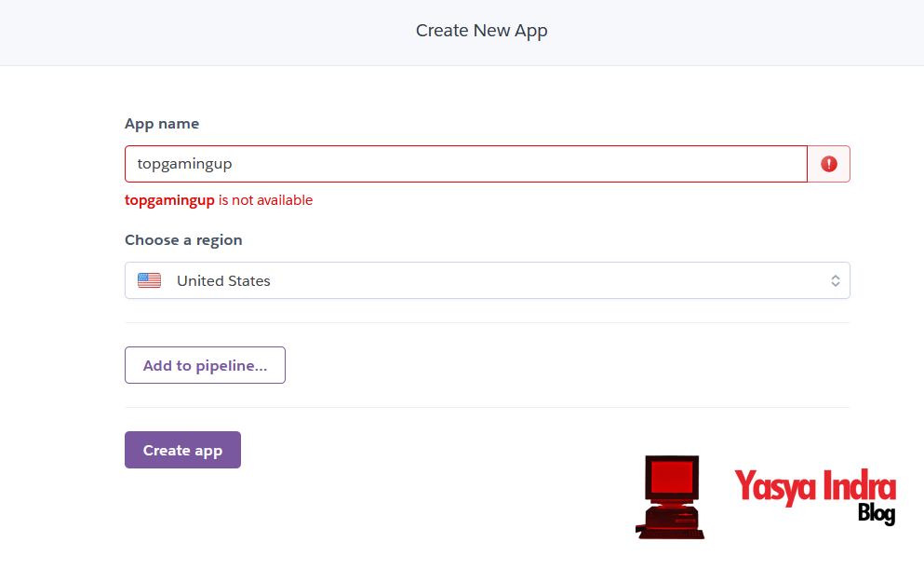
Task: Click the United States flag icon
Action: pos(149,280)
